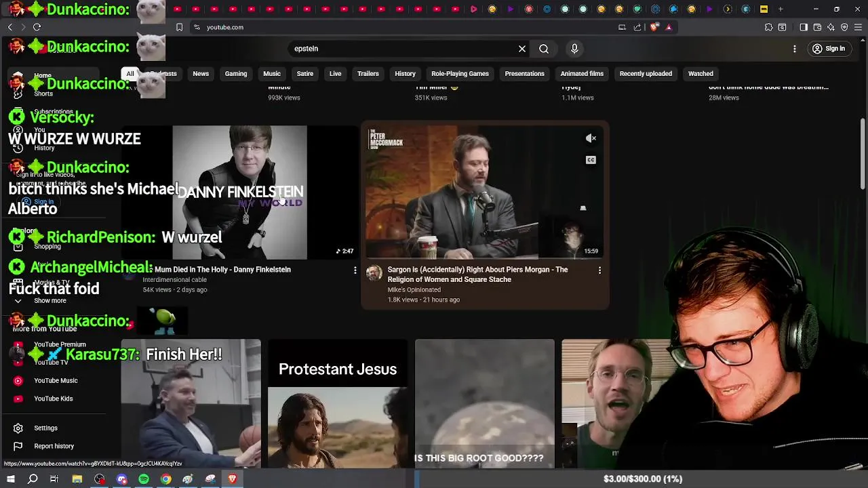Viewport: 868px width, 488px height.
Task: Open Spotify from the taskbar
Action: [x=144, y=479]
